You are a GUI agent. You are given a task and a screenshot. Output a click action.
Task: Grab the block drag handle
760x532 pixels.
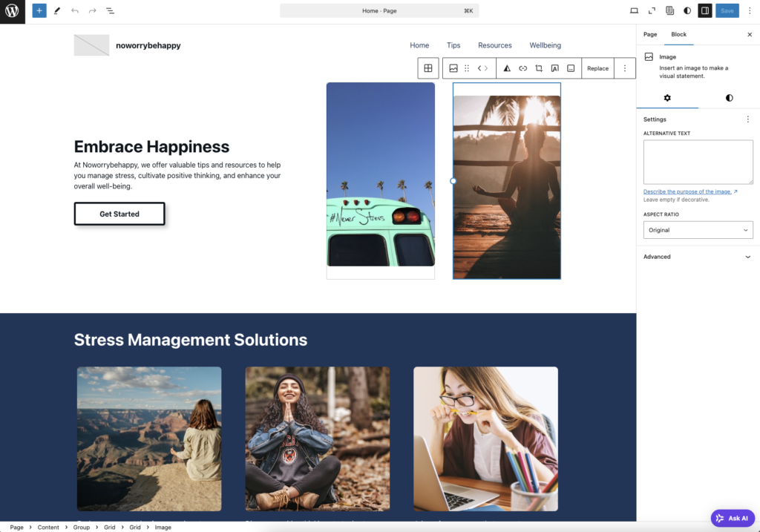[467, 68]
